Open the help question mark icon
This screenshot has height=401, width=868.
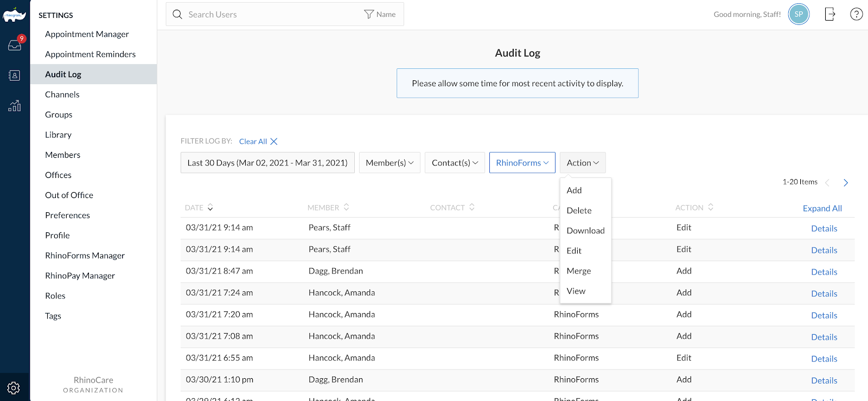coord(857,14)
